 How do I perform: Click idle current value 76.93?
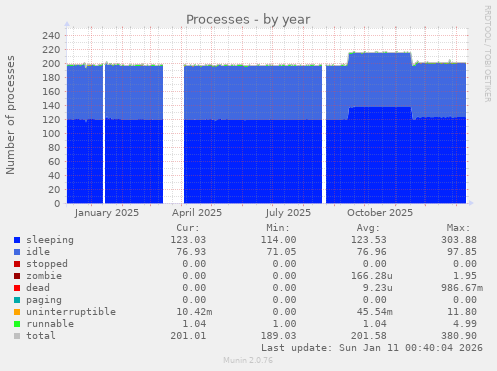(x=191, y=252)
